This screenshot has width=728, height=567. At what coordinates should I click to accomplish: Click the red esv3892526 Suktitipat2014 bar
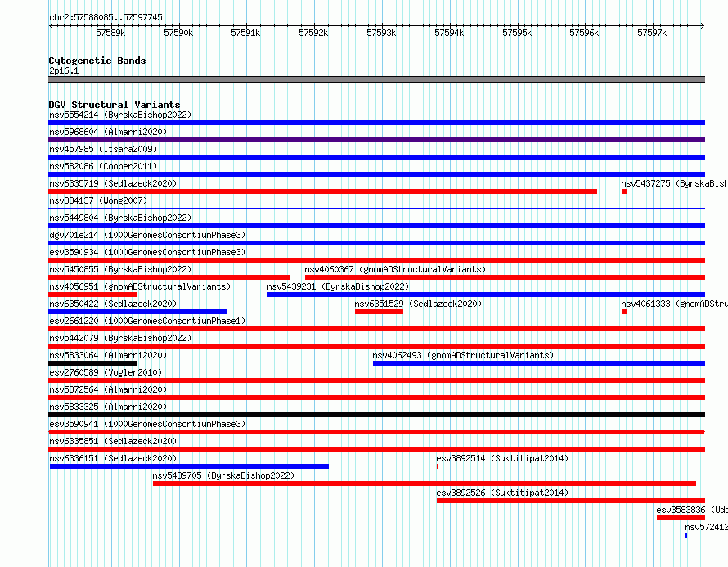(x=571, y=501)
